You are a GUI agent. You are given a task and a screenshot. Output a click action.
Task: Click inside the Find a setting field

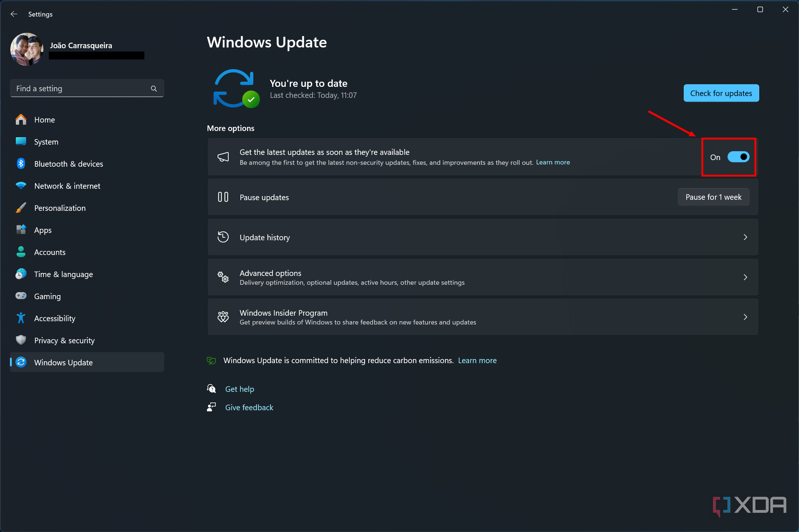click(x=74, y=88)
